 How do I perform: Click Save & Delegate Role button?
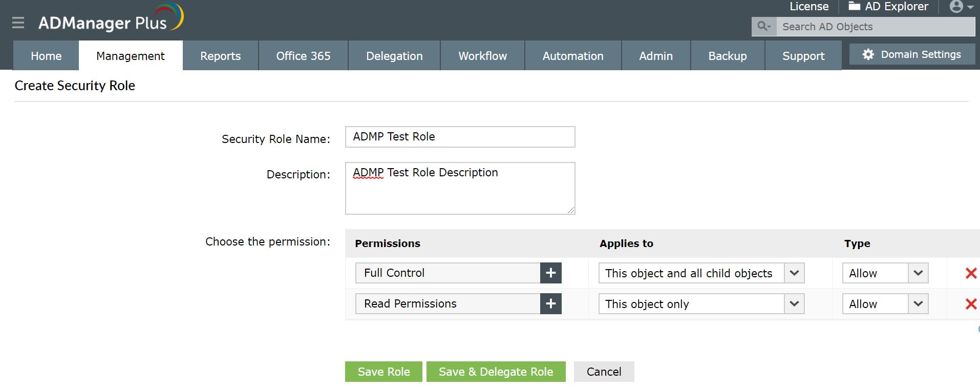(x=496, y=372)
